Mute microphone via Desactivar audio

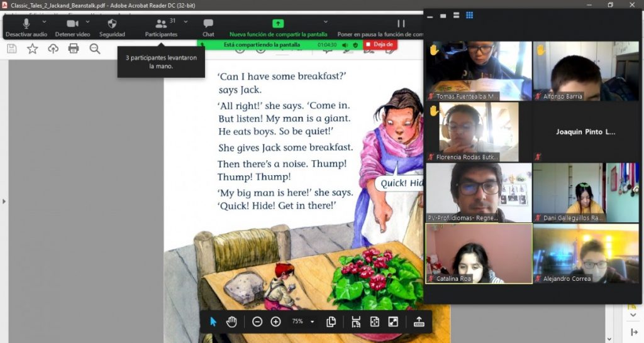(x=26, y=27)
